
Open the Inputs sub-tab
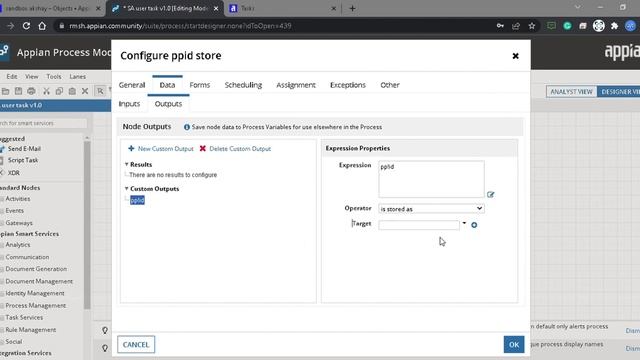(129, 104)
